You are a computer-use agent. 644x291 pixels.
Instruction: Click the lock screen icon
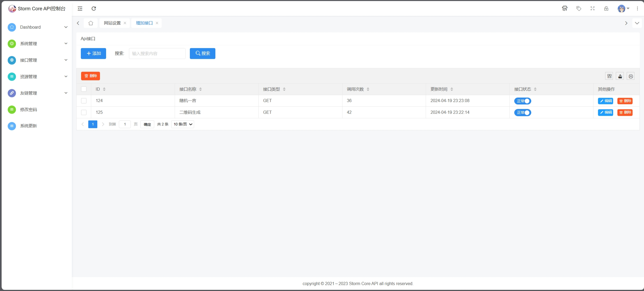click(x=606, y=9)
